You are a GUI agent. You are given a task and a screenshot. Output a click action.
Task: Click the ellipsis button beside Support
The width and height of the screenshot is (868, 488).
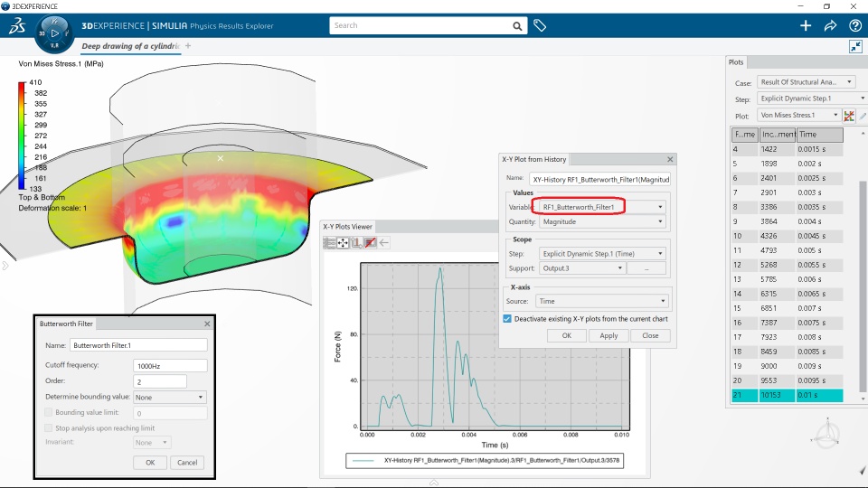(646, 268)
